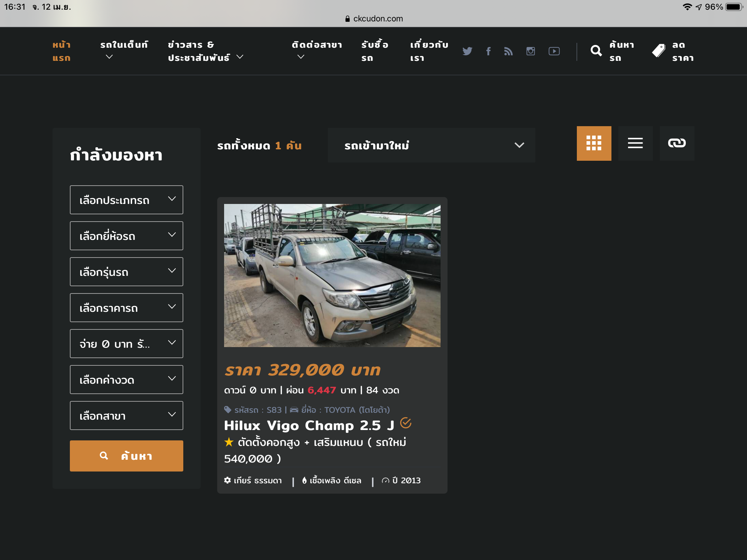Switch to grid view layout
The height and width of the screenshot is (560, 747).
[594, 143]
